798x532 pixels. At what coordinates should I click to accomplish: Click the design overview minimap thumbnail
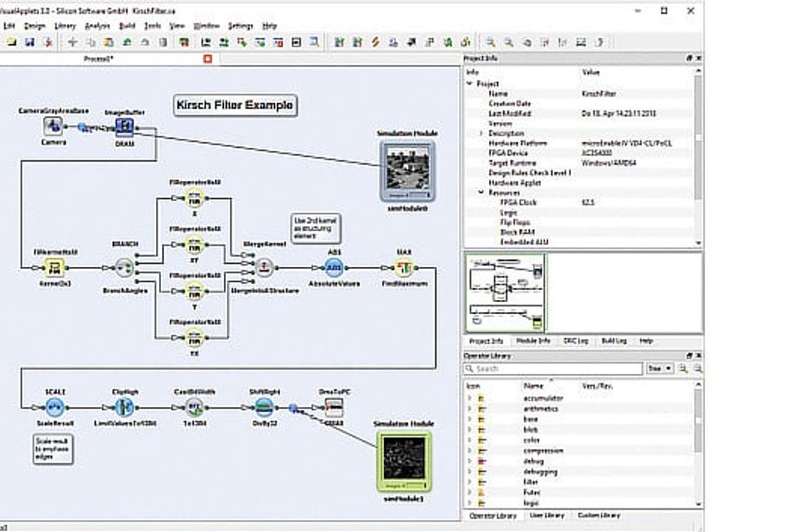click(x=505, y=293)
